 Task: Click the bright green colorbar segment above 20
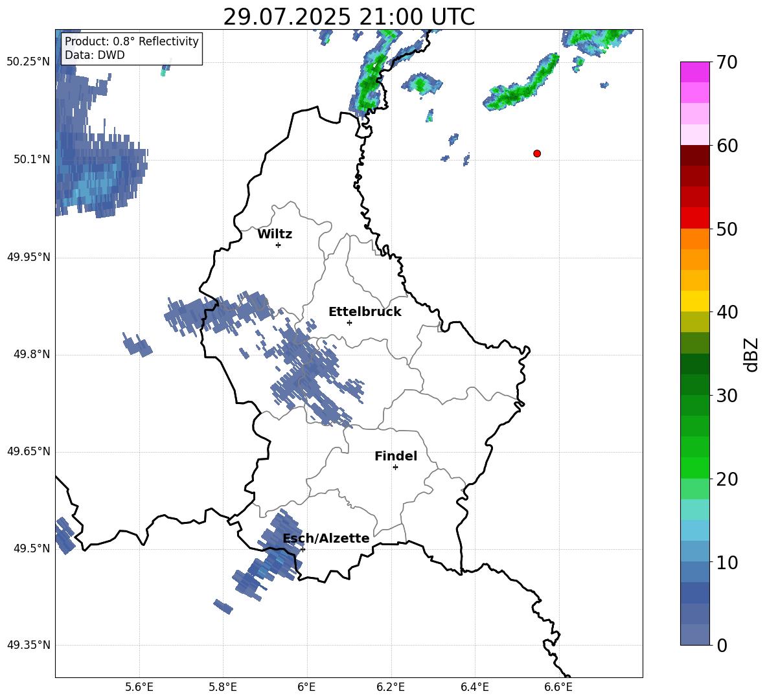coord(694,468)
